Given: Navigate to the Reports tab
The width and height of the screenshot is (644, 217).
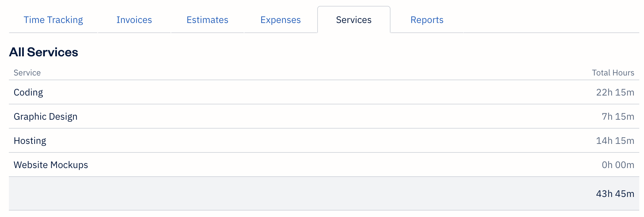Looking at the screenshot, I should coord(426,20).
